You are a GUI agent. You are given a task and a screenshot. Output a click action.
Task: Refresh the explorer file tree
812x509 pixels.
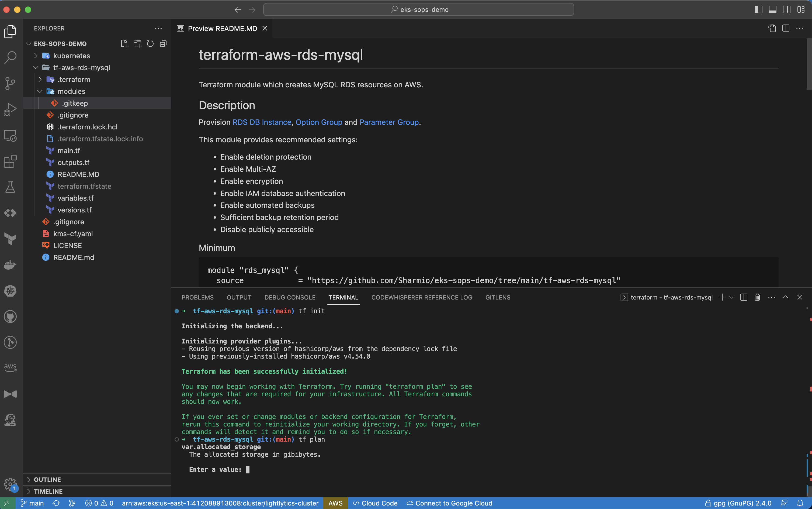(150, 44)
